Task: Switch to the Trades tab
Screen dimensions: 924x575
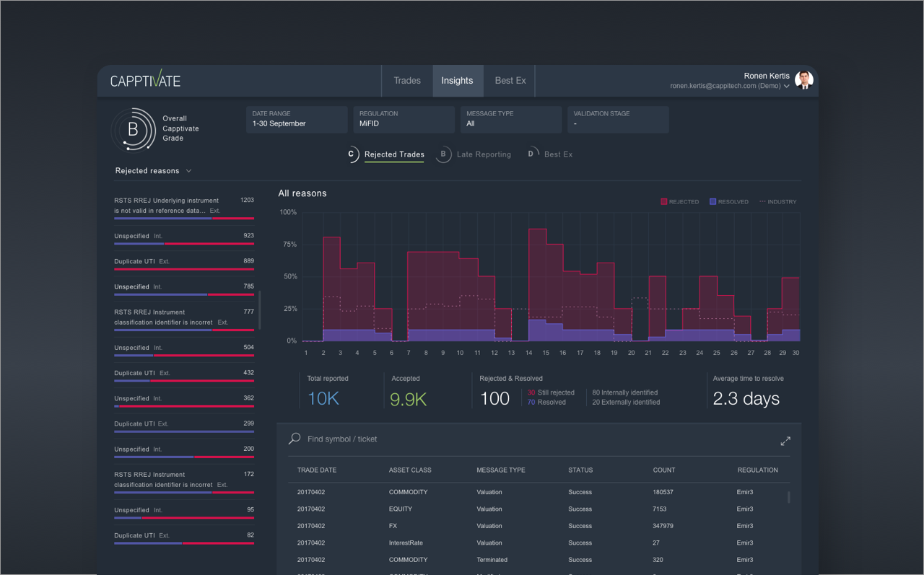Action: pos(407,81)
